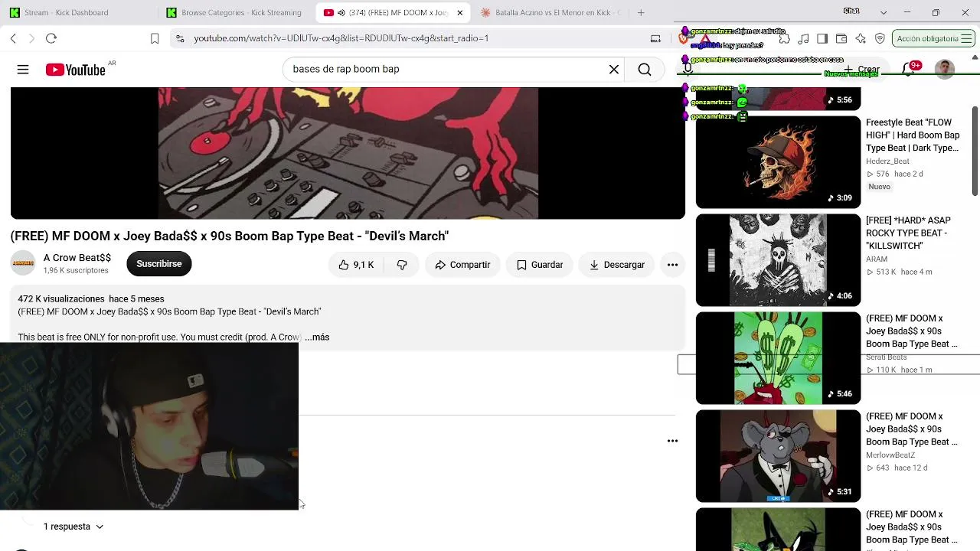Open the music note playlist icon

803,38
